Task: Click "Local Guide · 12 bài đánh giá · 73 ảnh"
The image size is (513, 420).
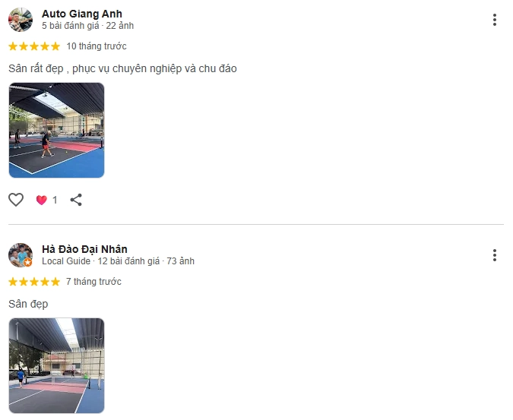Action: coord(118,261)
